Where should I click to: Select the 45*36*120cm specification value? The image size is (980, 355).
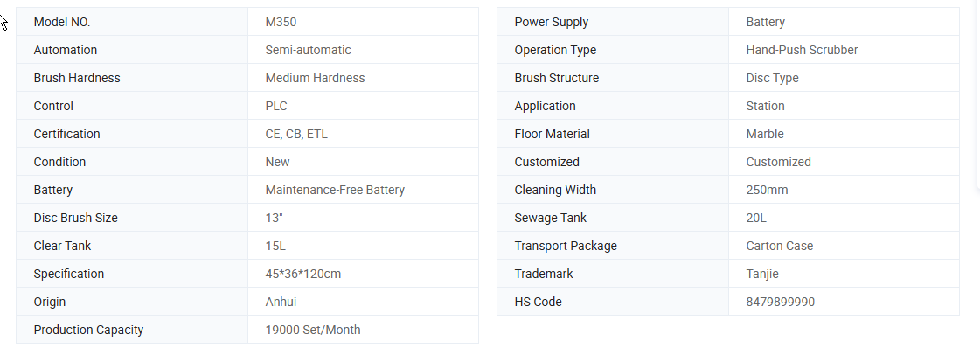tap(302, 274)
